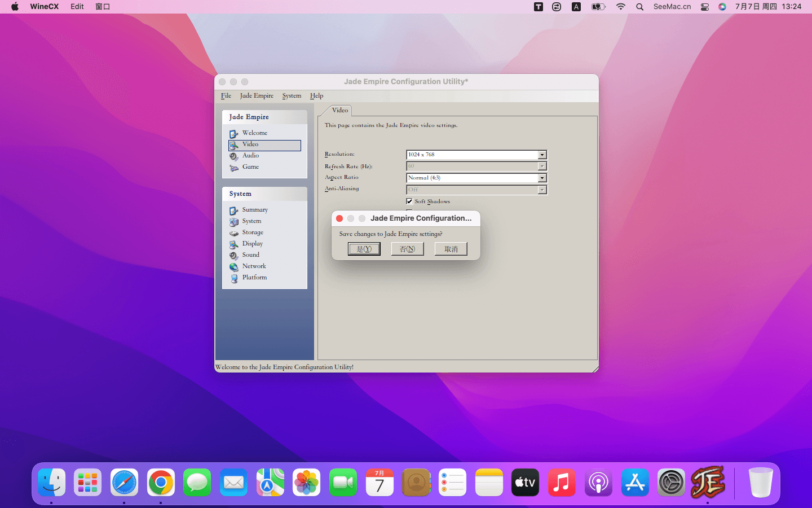Open the File menu

226,96
